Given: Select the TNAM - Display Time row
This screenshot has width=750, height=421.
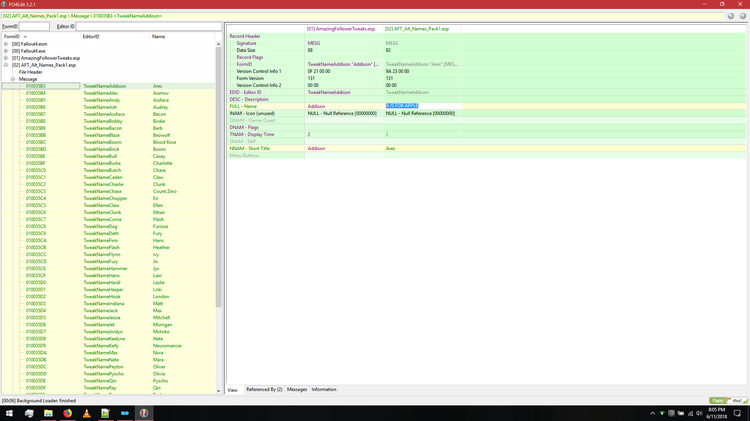Looking at the screenshot, I should [486, 134].
